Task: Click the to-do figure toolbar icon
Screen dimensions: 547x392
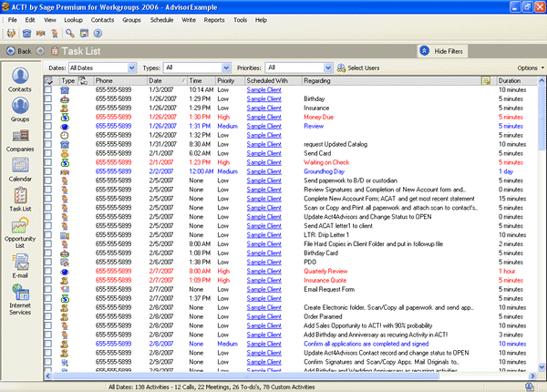Action: pos(55,34)
